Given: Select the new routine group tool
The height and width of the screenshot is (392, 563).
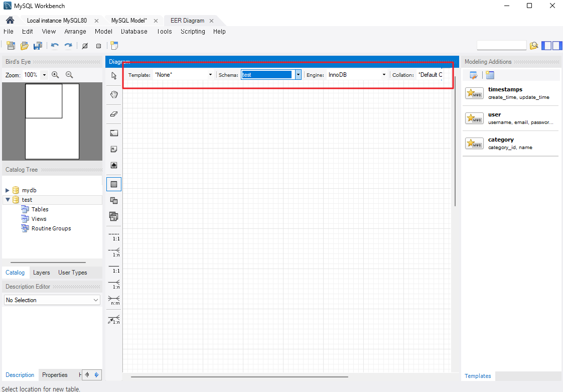Looking at the screenshot, I should pos(114,216).
